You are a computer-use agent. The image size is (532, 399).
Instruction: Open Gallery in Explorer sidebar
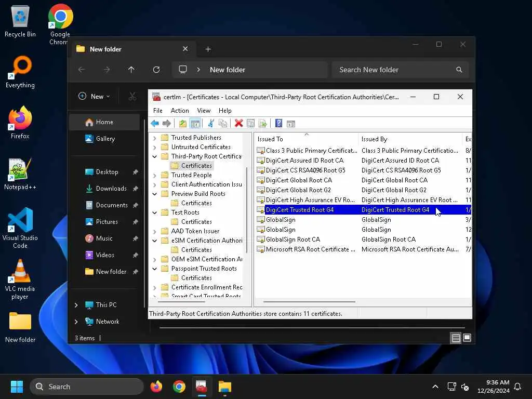point(104,139)
